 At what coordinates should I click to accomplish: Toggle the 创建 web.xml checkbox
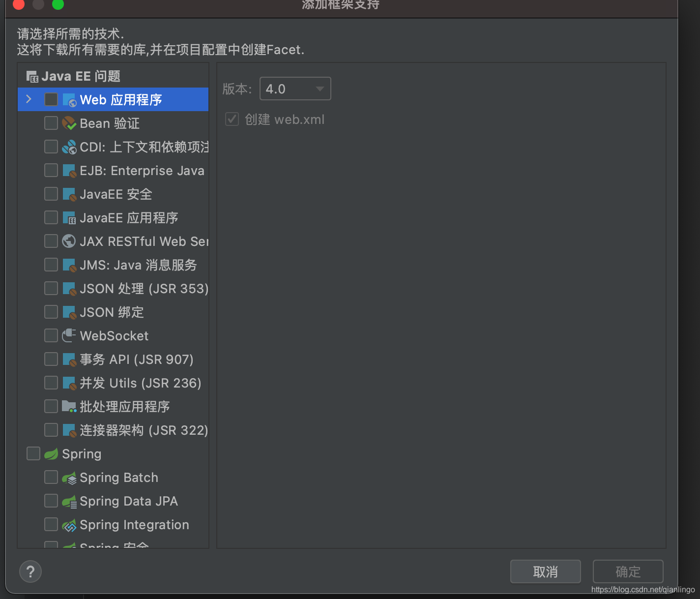232,120
